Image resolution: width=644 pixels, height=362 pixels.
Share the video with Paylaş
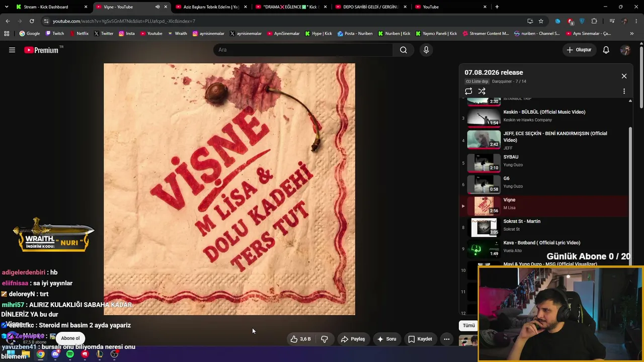tap(353, 339)
